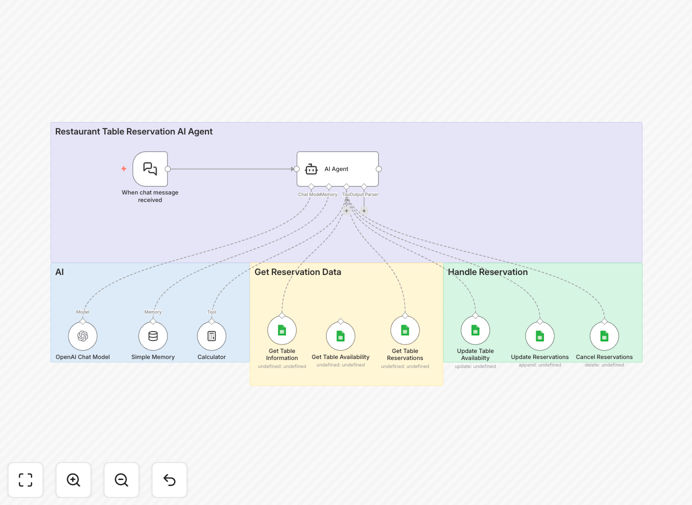Click the 'When chat message received' label
Viewport: 692px width, 505px height.
(150, 196)
